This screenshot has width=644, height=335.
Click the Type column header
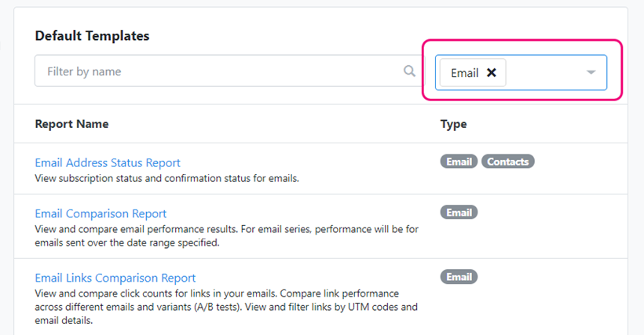point(453,124)
